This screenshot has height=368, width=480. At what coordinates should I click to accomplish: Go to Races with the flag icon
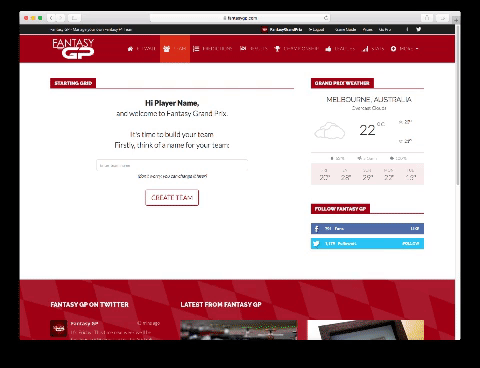[254, 49]
